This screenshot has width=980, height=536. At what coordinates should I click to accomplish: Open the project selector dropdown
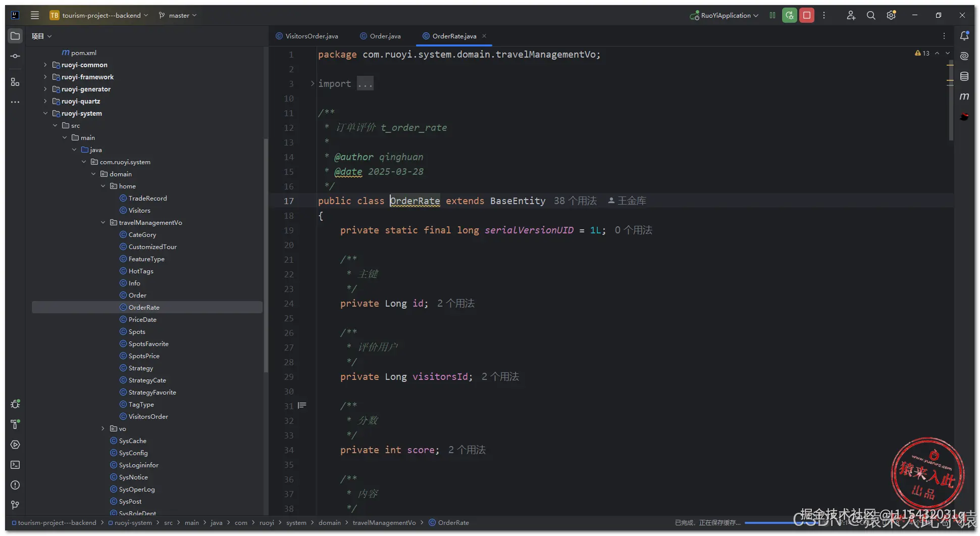(x=99, y=15)
